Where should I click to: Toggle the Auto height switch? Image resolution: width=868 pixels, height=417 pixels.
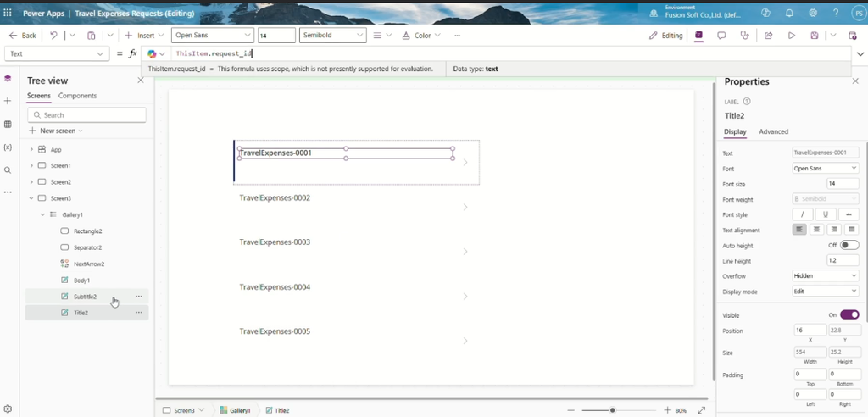point(849,245)
